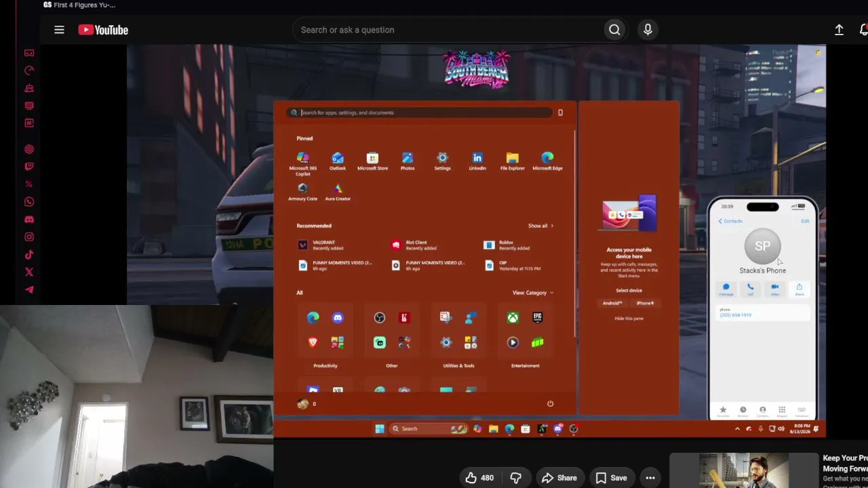
Task: Open the View: Category dropdown
Action: pyautogui.click(x=532, y=293)
